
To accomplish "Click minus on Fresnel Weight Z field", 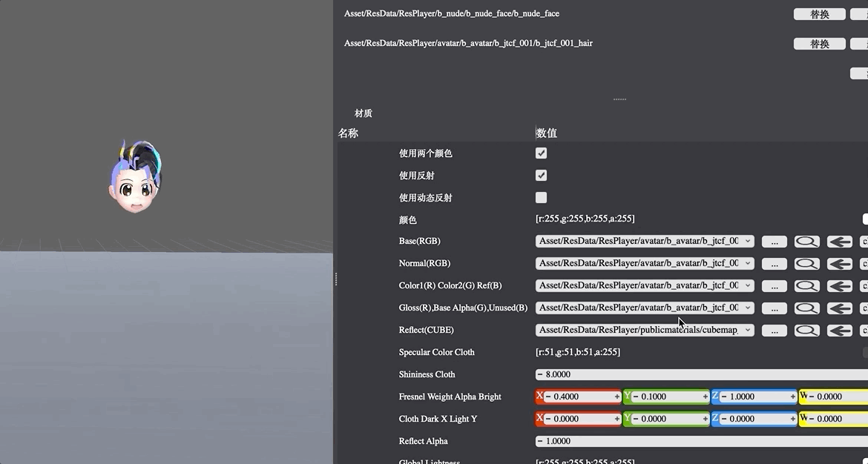I will [725, 397].
